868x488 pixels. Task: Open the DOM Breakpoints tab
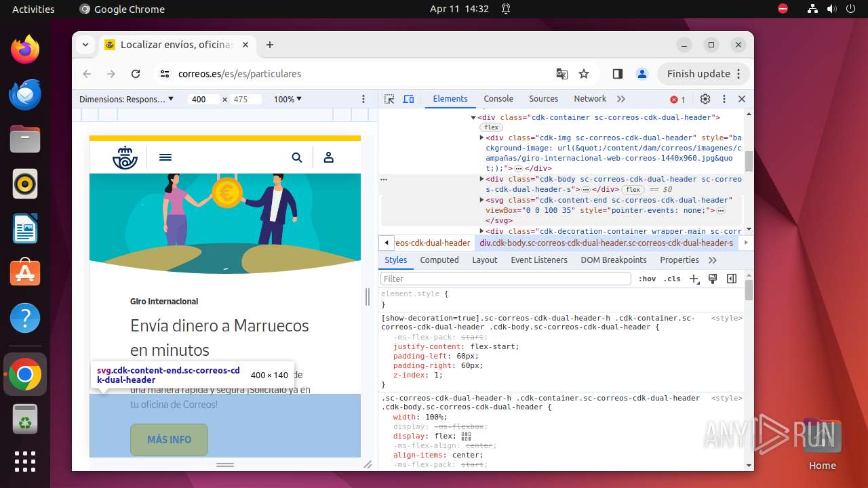click(x=614, y=260)
